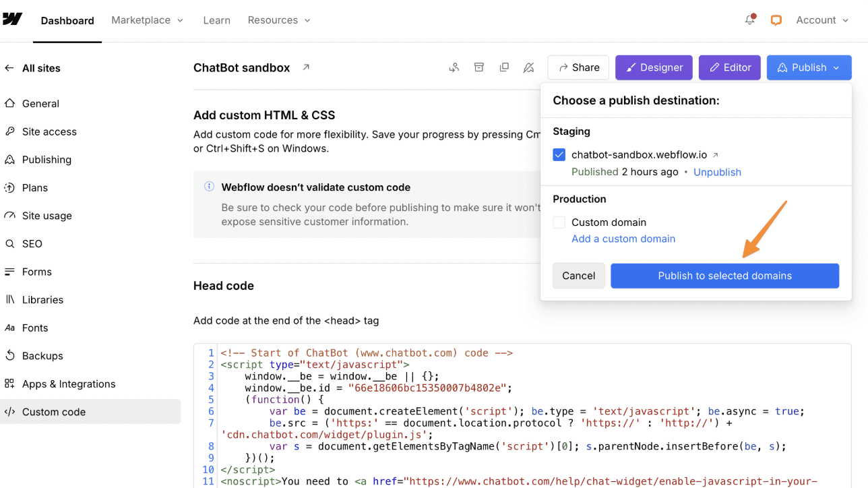Select Custom code in sidebar
Screen dimensions: 868x488
(90, 412)
